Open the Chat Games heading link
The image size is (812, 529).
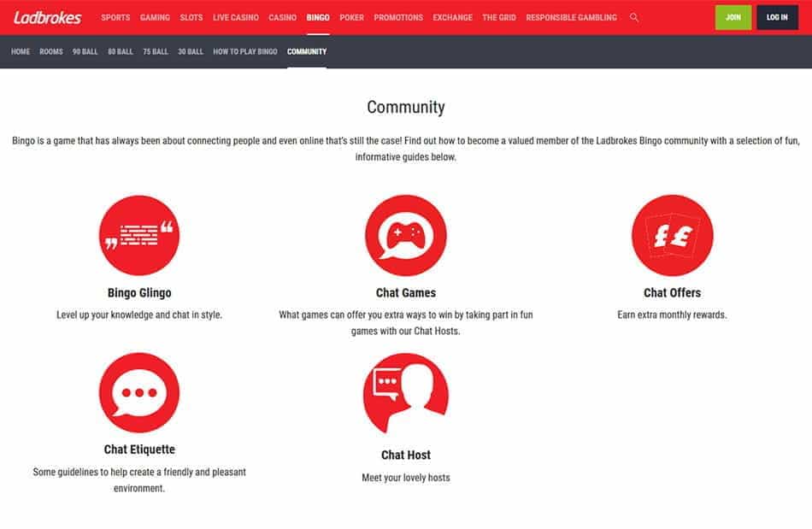[x=406, y=293]
